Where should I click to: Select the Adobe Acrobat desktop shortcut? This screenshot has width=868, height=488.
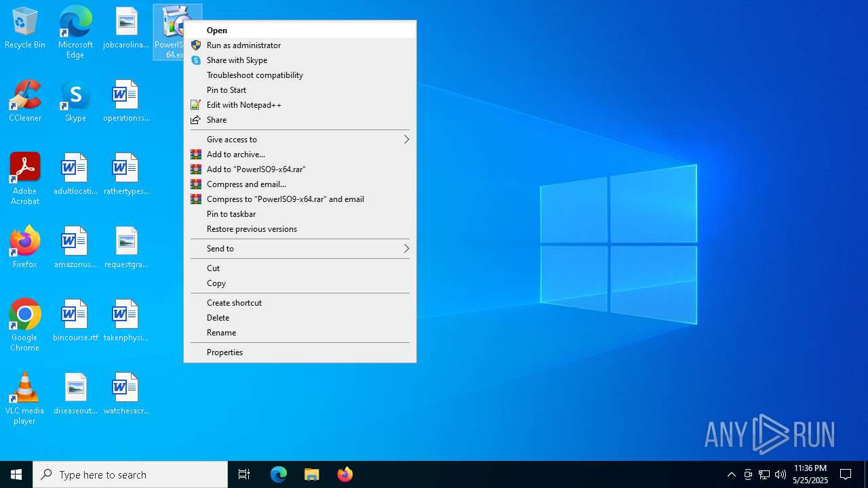[25, 179]
